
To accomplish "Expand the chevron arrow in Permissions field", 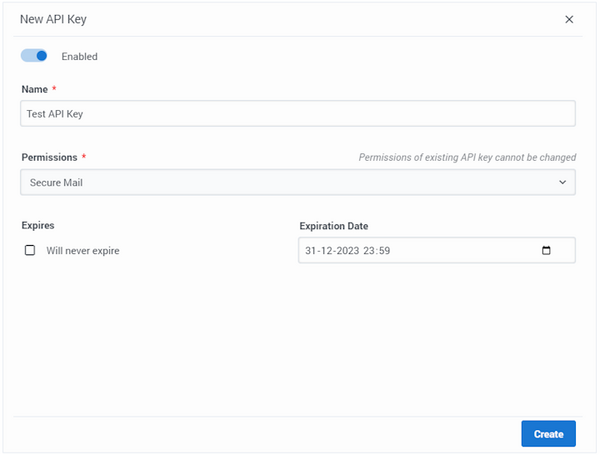I will coord(562,183).
